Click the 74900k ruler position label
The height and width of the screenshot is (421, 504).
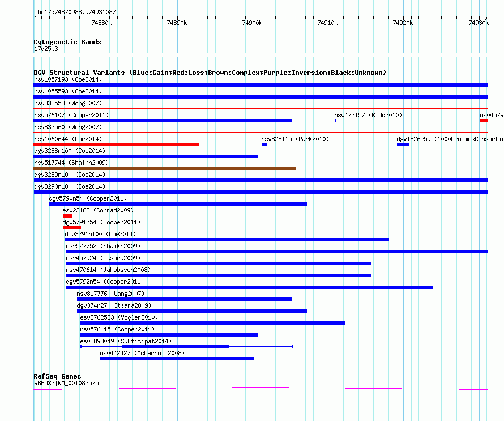(252, 23)
